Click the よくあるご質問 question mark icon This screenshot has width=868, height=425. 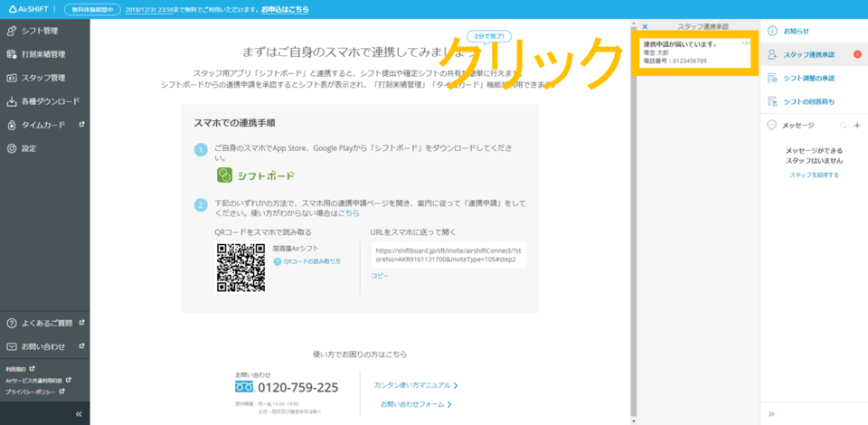point(12,323)
